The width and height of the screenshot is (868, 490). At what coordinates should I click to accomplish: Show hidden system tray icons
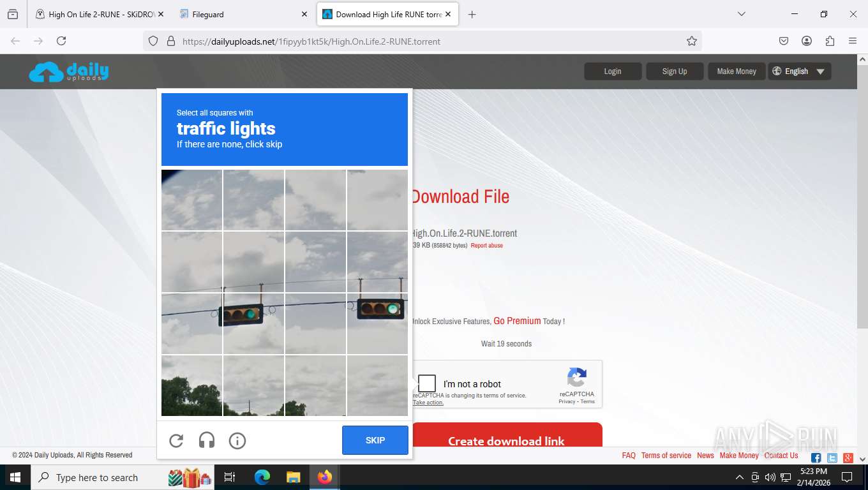tap(740, 477)
